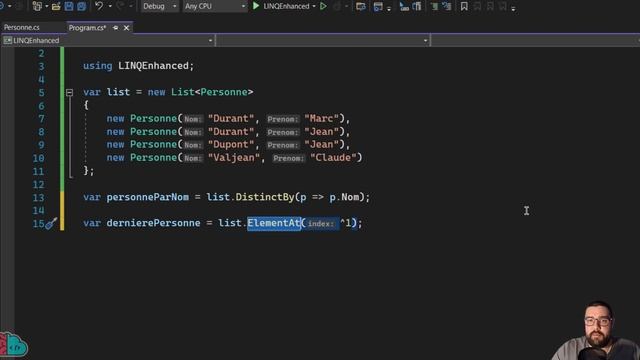Click on the personneParNom variable
This screenshot has width=640, height=360.
(x=148, y=197)
